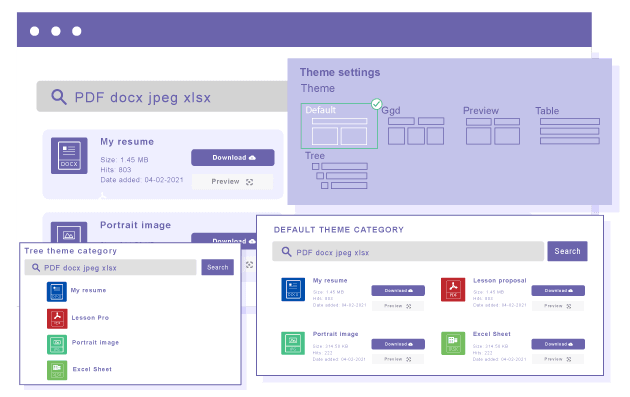Preview My resume in Default theme category
Screen dimensions: 630x397
[398, 306]
